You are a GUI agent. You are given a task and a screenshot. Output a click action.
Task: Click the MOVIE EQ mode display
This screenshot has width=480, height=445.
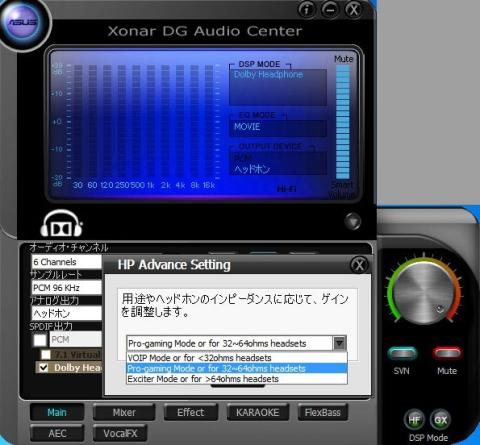point(278,127)
